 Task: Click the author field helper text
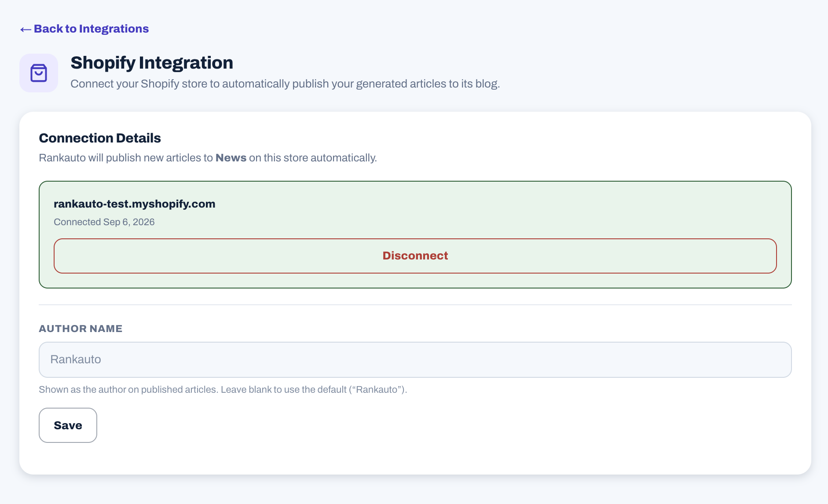point(223,390)
